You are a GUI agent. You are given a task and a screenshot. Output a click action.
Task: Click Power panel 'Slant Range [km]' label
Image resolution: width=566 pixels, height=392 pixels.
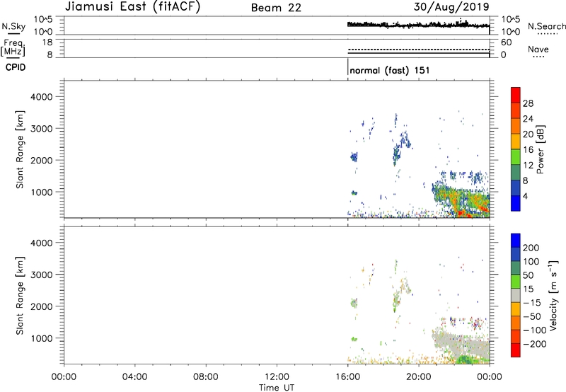(x=20, y=149)
